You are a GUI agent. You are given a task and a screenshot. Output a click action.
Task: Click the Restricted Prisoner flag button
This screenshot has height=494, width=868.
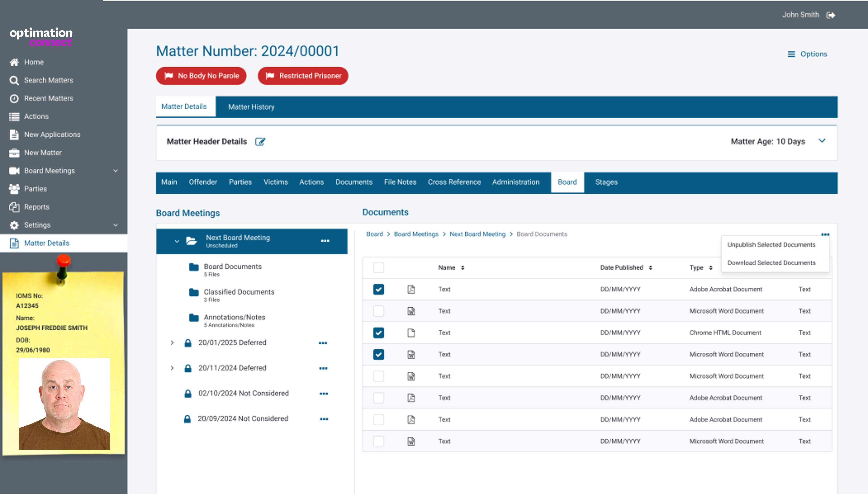pyautogui.click(x=303, y=76)
